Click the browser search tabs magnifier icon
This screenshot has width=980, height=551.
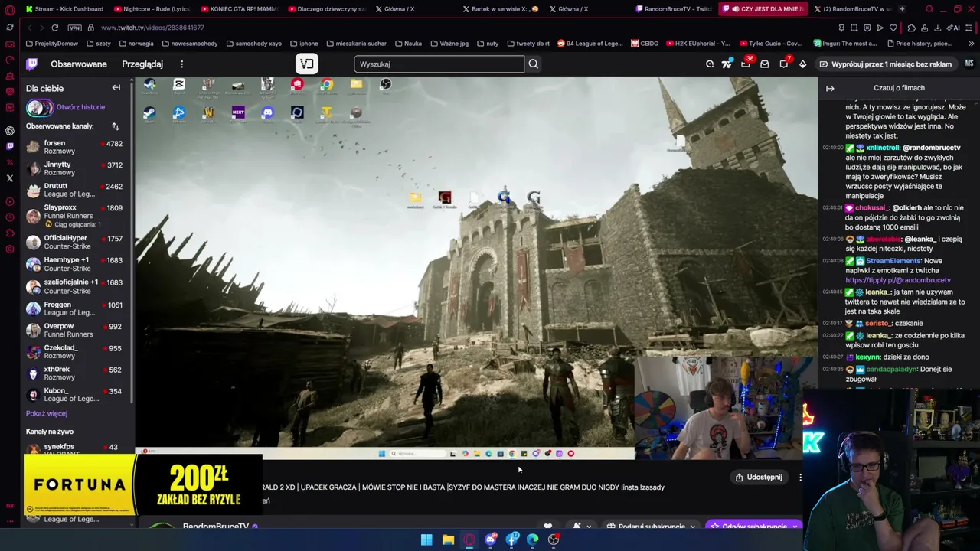(x=929, y=9)
